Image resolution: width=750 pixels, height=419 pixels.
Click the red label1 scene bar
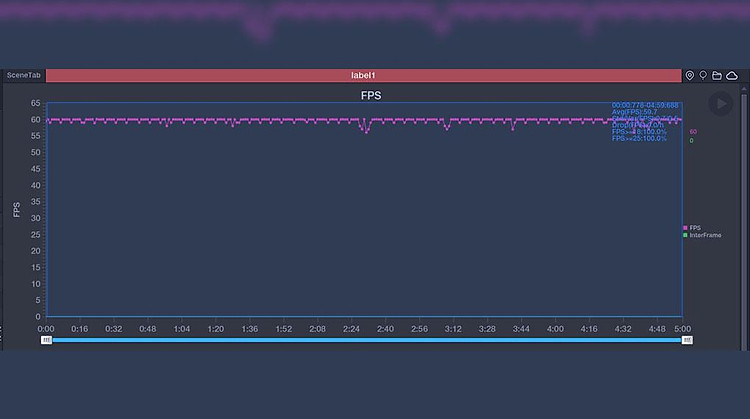(363, 75)
